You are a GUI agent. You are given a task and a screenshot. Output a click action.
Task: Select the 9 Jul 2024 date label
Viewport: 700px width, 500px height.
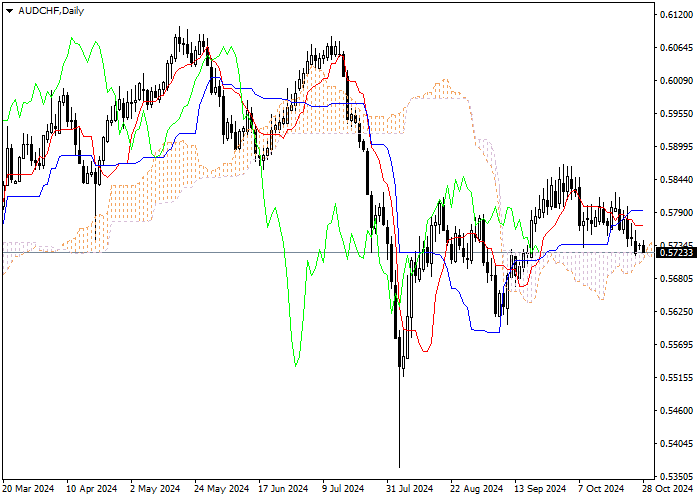click(x=344, y=489)
